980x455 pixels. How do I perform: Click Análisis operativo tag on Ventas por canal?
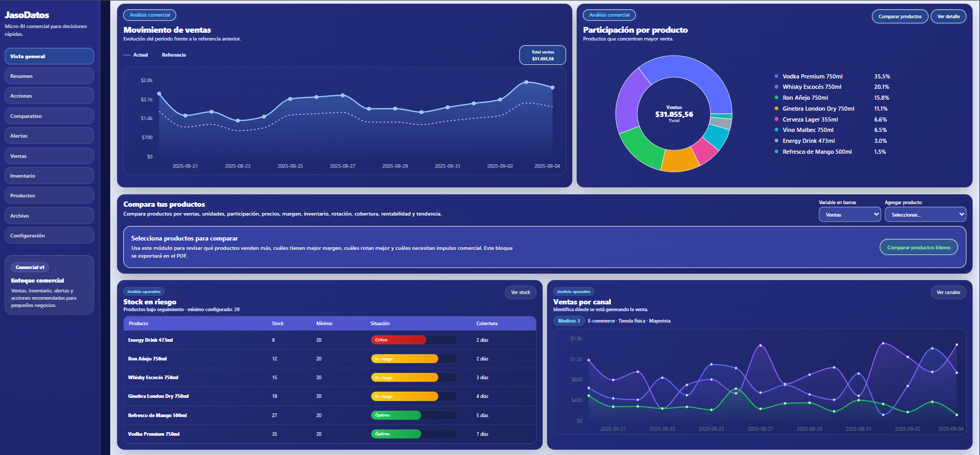573,292
